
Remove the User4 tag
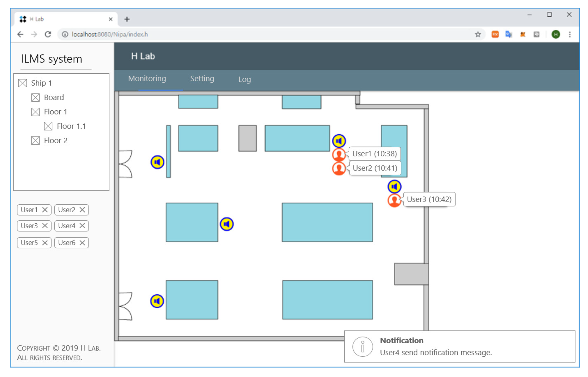(x=82, y=225)
